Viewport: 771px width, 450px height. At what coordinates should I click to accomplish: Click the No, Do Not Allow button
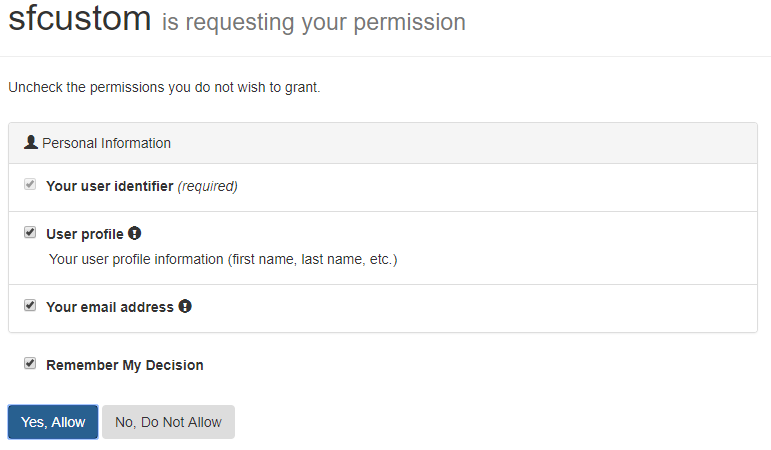coord(168,422)
